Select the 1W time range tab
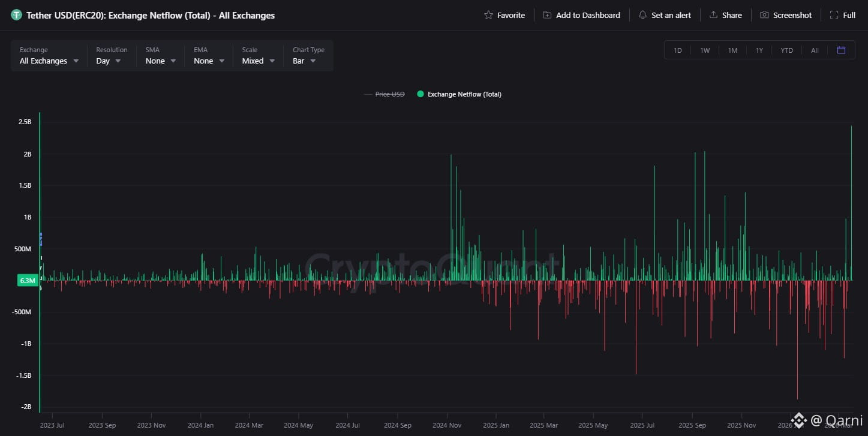868x436 pixels. (705, 50)
